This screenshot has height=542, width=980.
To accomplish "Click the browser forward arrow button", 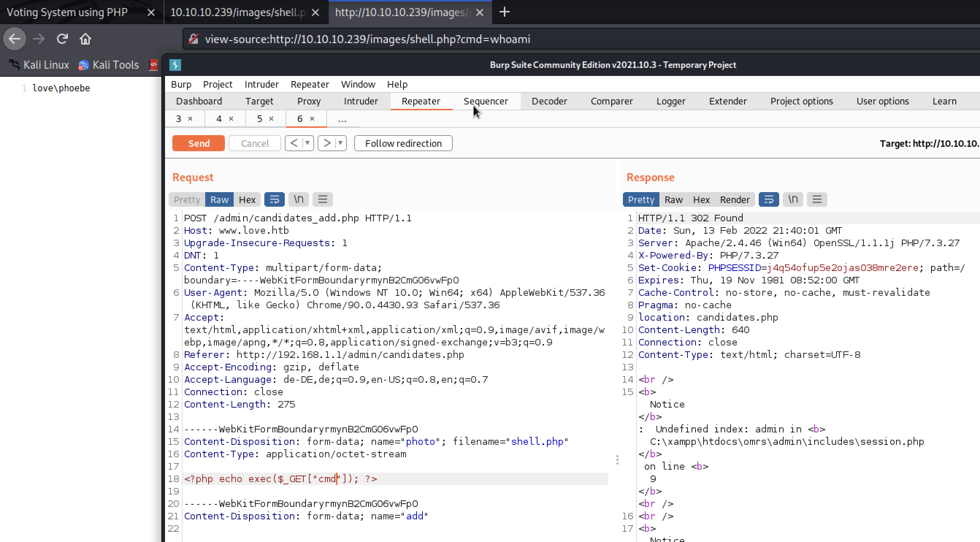I will point(38,39).
